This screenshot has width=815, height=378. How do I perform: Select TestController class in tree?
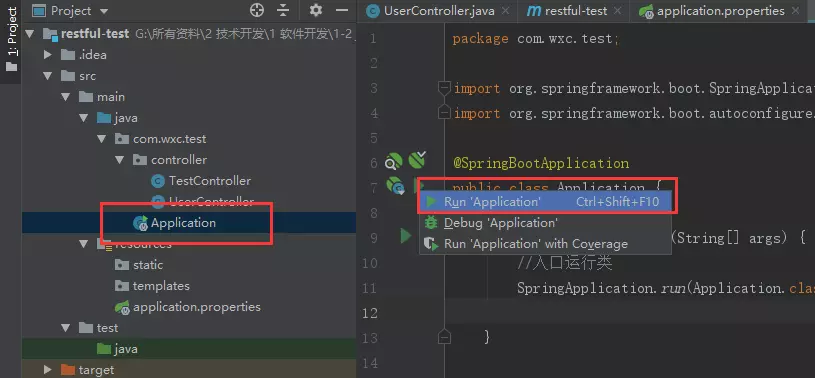point(209,181)
